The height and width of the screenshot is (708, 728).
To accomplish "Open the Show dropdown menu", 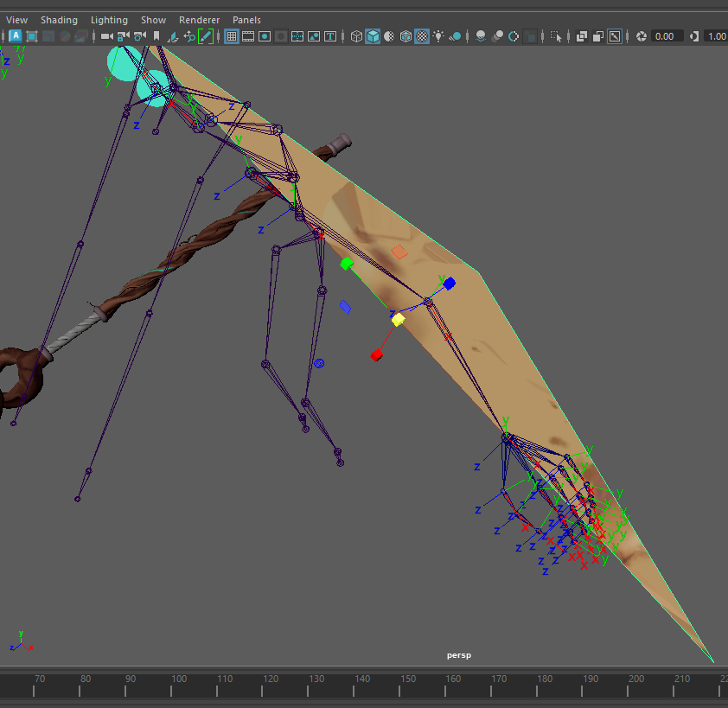I will click(x=153, y=20).
